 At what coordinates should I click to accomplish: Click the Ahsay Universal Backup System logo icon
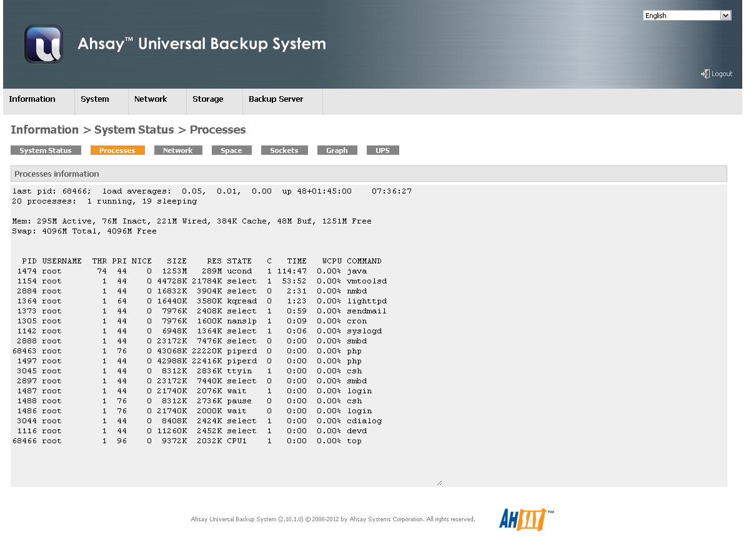coord(44,44)
